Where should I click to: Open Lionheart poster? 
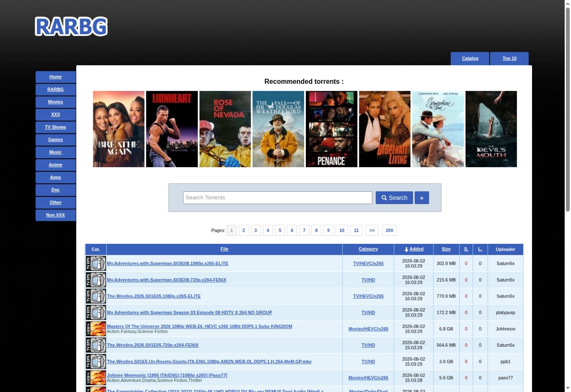coord(172,129)
